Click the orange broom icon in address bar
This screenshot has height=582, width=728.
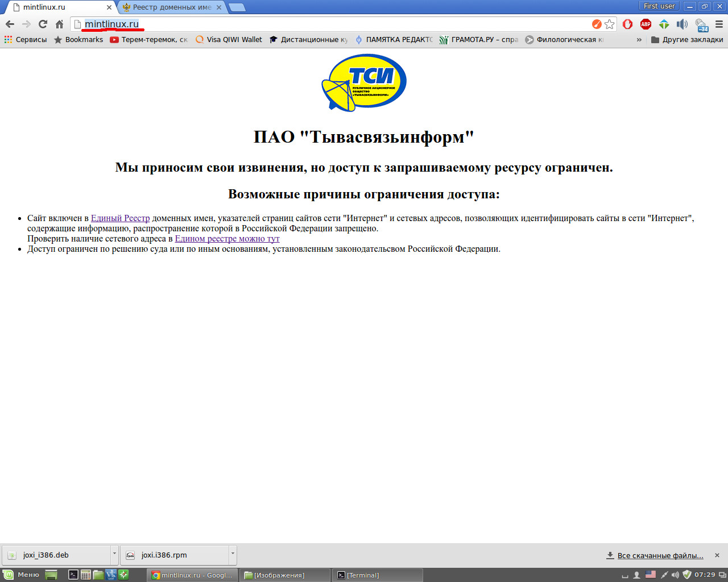tap(597, 24)
